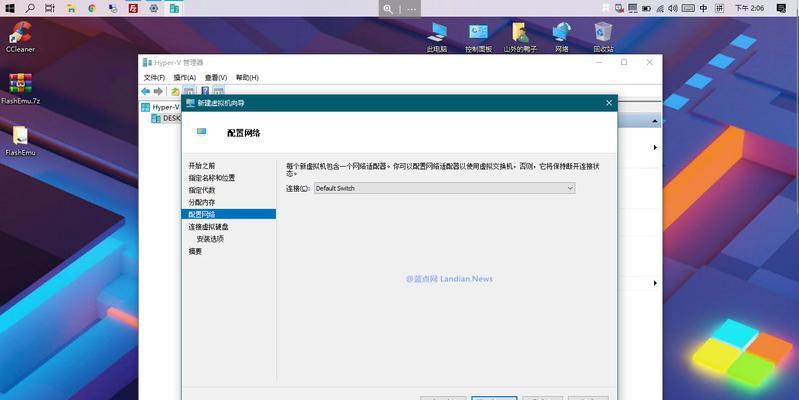
Task: Open the 操作(A) menu
Action: [184, 77]
